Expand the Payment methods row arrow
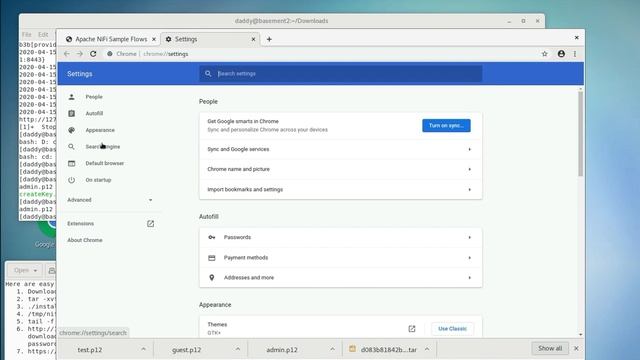This screenshot has height=360, width=640. pos(469,258)
